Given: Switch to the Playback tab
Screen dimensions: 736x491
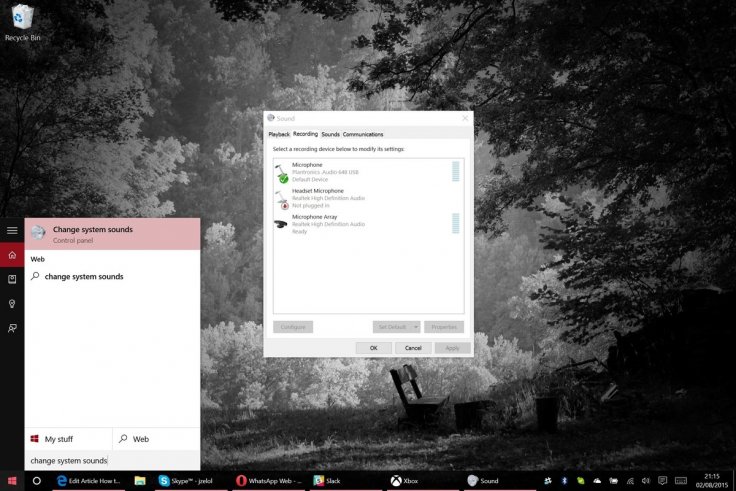Looking at the screenshot, I should (279, 134).
